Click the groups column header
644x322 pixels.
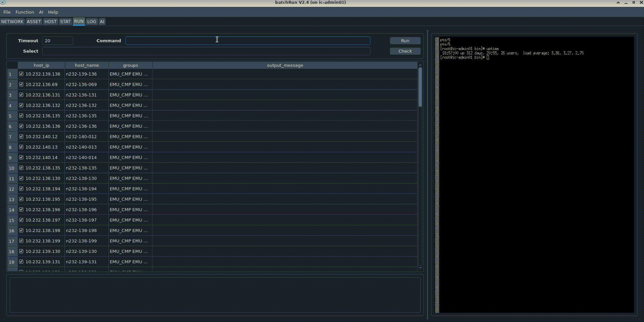tap(131, 65)
